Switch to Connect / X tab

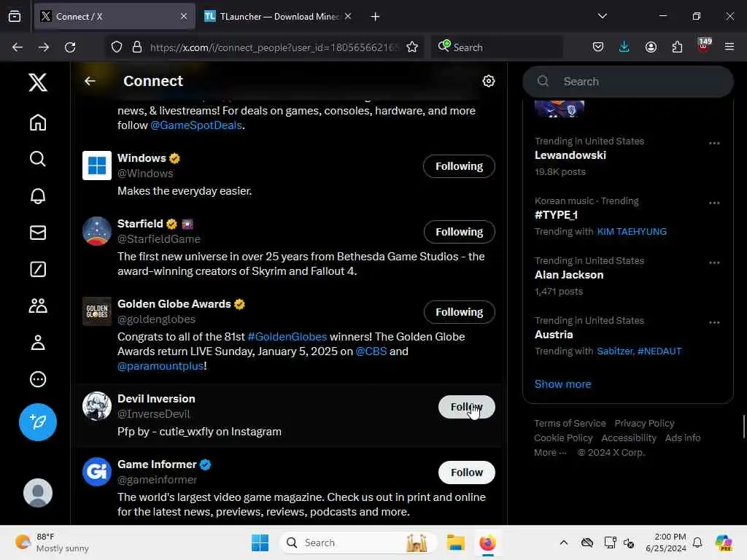[115, 17]
